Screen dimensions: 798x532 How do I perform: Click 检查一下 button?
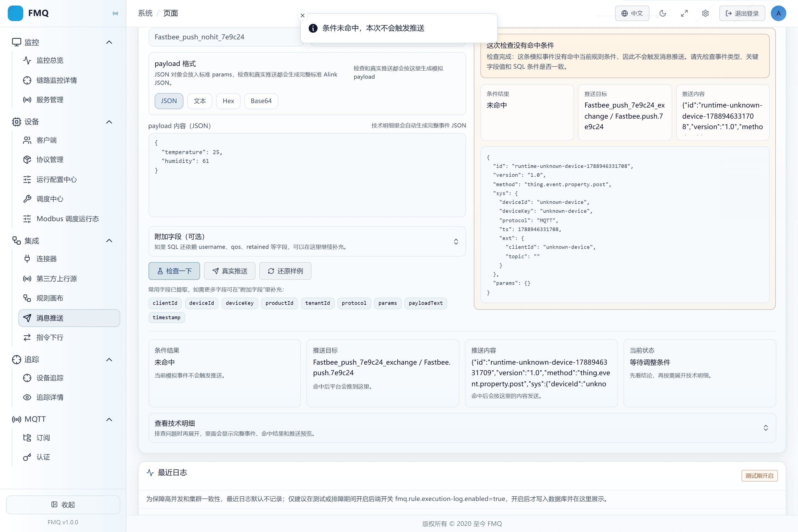click(x=174, y=271)
